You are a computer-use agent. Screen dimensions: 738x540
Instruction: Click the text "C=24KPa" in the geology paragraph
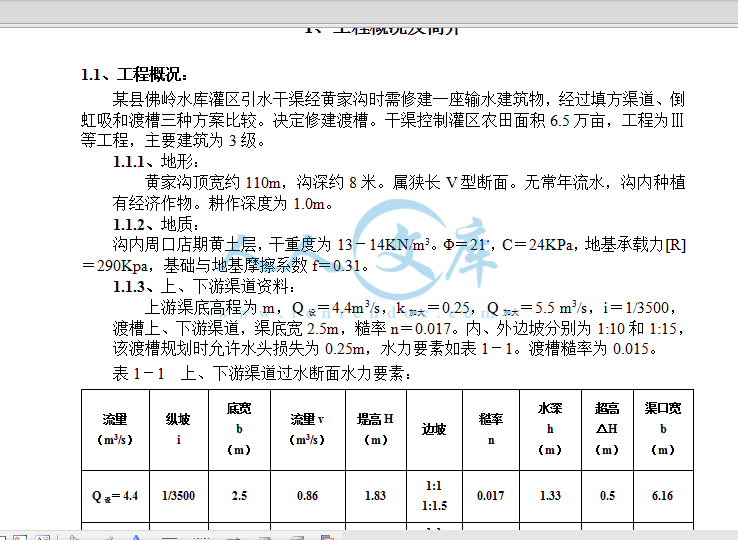tap(537, 245)
